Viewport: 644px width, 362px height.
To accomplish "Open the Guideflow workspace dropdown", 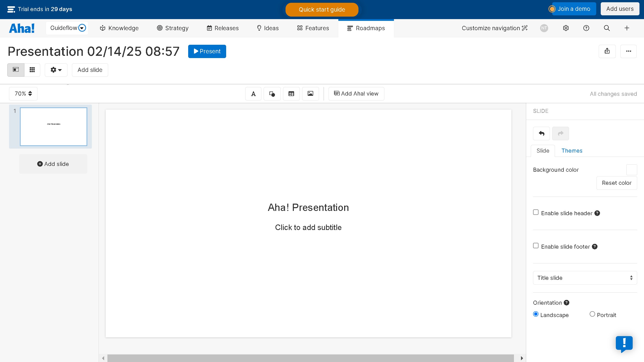I will click(x=67, y=28).
